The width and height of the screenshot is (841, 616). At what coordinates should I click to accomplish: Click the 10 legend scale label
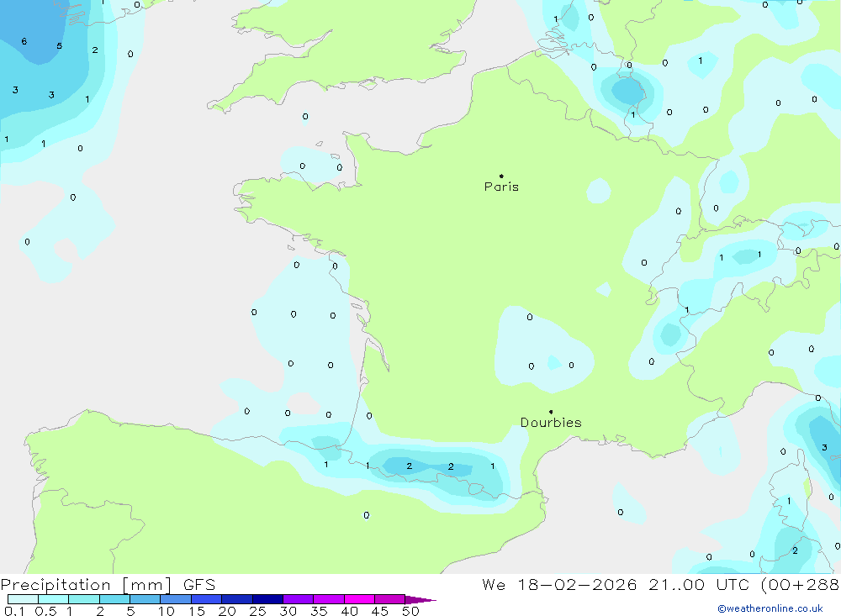167,611
